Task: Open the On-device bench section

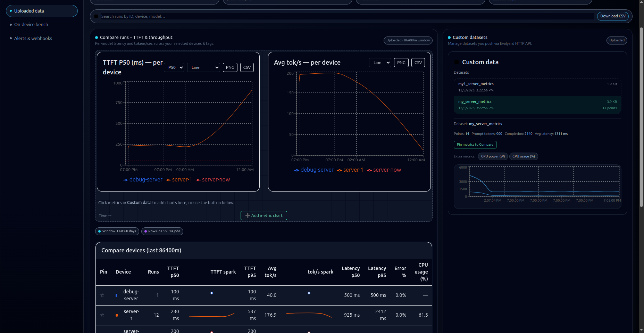Action: [31, 25]
